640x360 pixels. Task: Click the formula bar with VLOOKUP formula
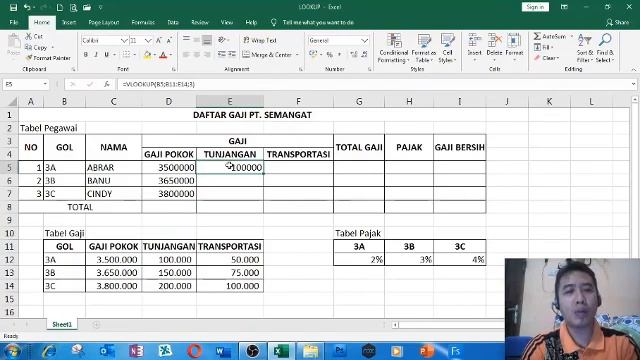point(373,84)
